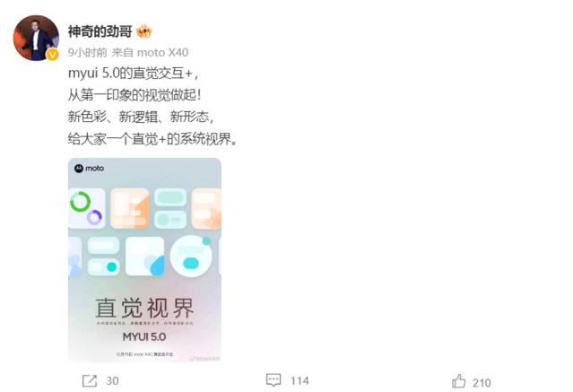Click the orange layout tile in poster
This screenshot has width=573, height=392.
click(x=130, y=208)
